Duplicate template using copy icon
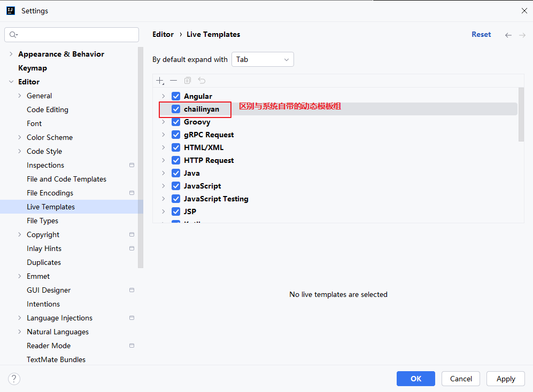 [188, 81]
